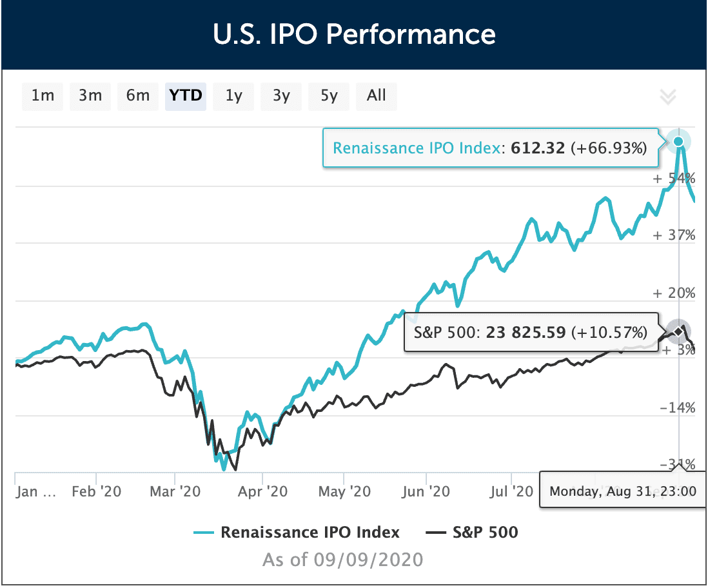The height and width of the screenshot is (588, 708).
Task: Toggle the Renaissance IPO Index legend entry
Action: pos(310,533)
